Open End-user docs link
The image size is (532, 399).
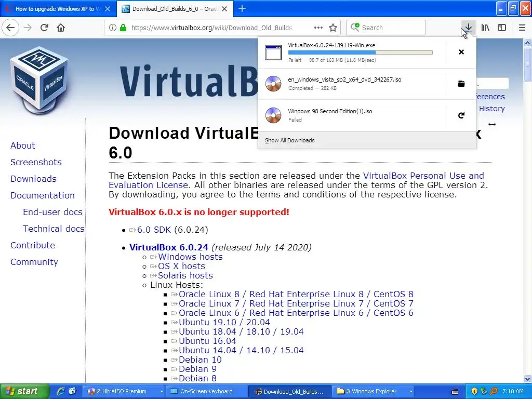52,212
